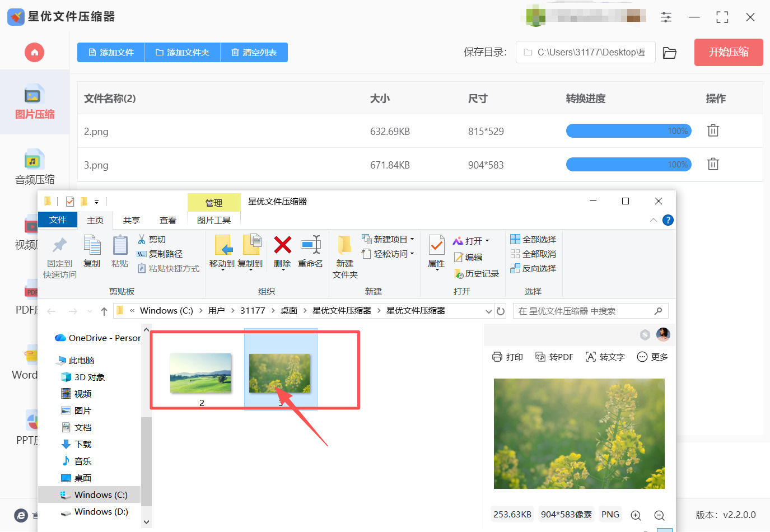Click the 保存目录 save path field
This screenshot has width=770, height=532.
point(586,53)
